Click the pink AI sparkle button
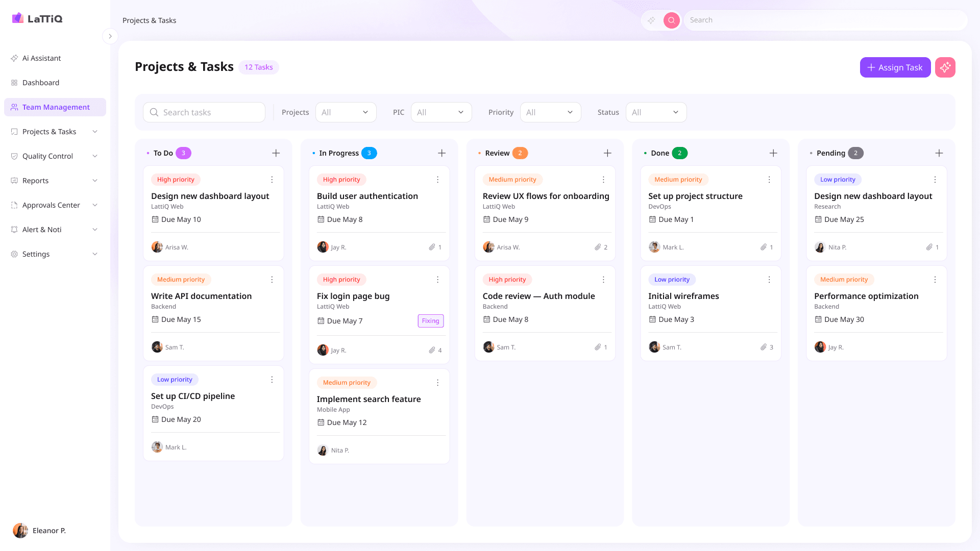This screenshot has height=551, width=980. click(x=945, y=67)
